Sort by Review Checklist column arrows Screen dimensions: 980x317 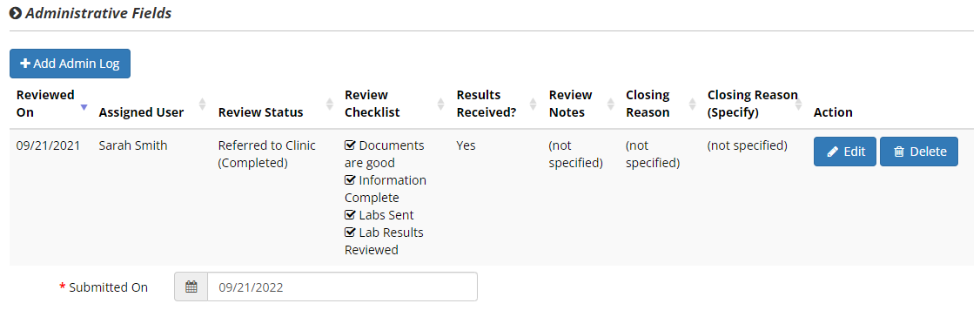pyautogui.click(x=441, y=104)
